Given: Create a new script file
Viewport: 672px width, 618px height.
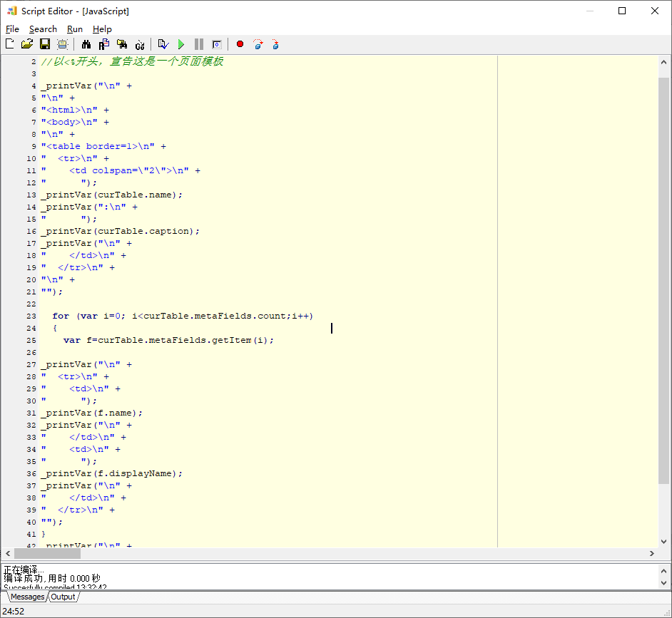Looking at the screenshot, I should pos(10,44).
